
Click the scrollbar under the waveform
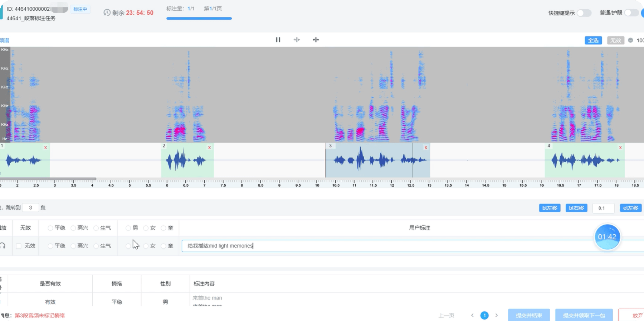[48, 178]
